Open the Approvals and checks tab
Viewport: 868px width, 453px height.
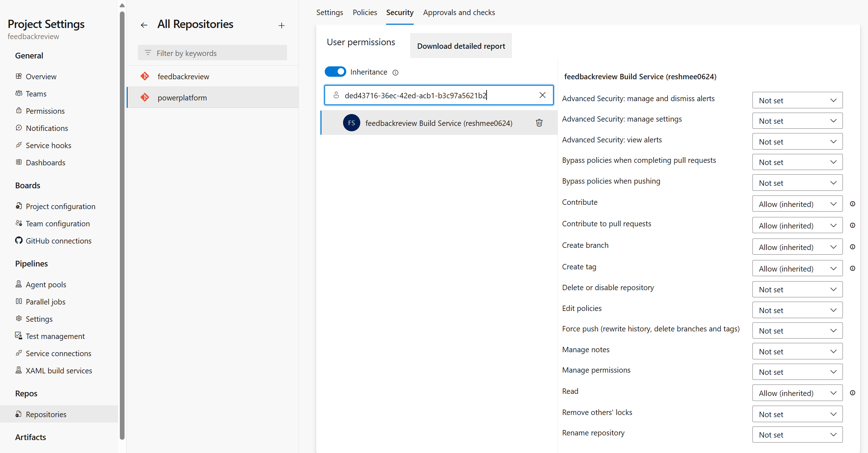click(459, 12)
